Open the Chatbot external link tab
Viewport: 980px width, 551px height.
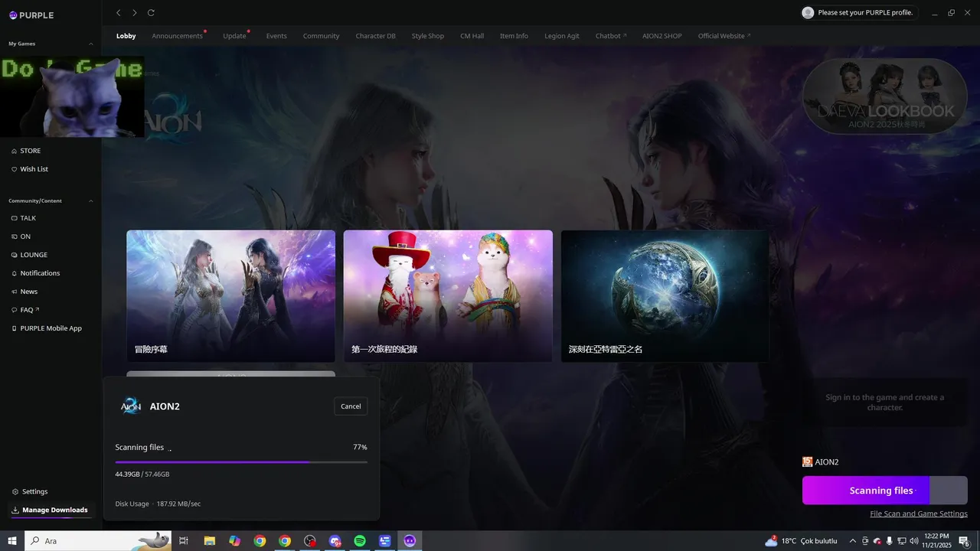click(611, 36)
